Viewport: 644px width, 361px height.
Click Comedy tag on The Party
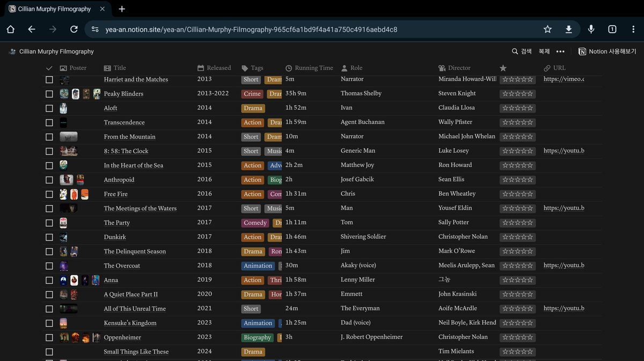(x=255, y=223)
